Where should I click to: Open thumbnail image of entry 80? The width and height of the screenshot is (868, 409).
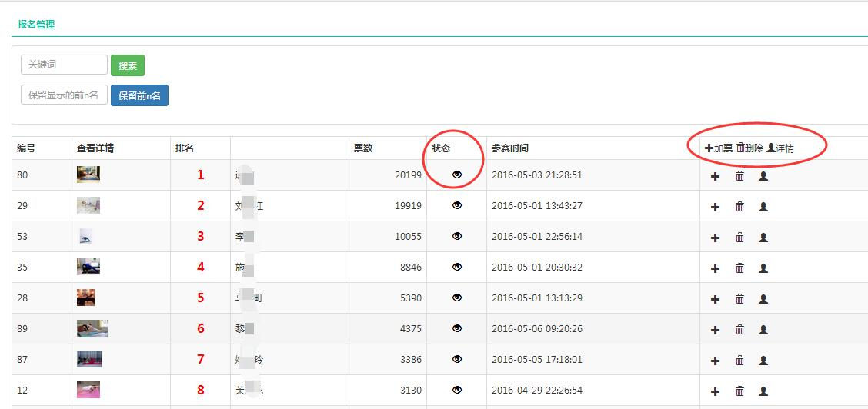[x=88, y=175]
